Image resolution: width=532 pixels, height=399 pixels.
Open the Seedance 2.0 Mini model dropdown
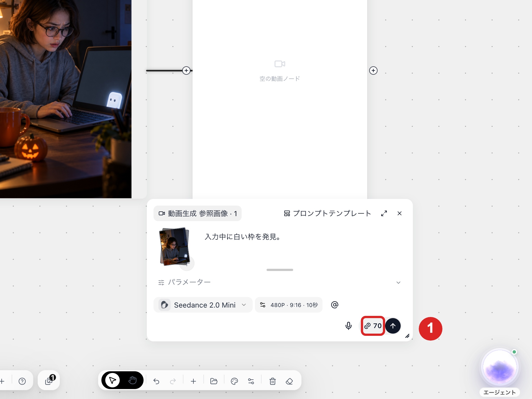[x=203, y=305]
